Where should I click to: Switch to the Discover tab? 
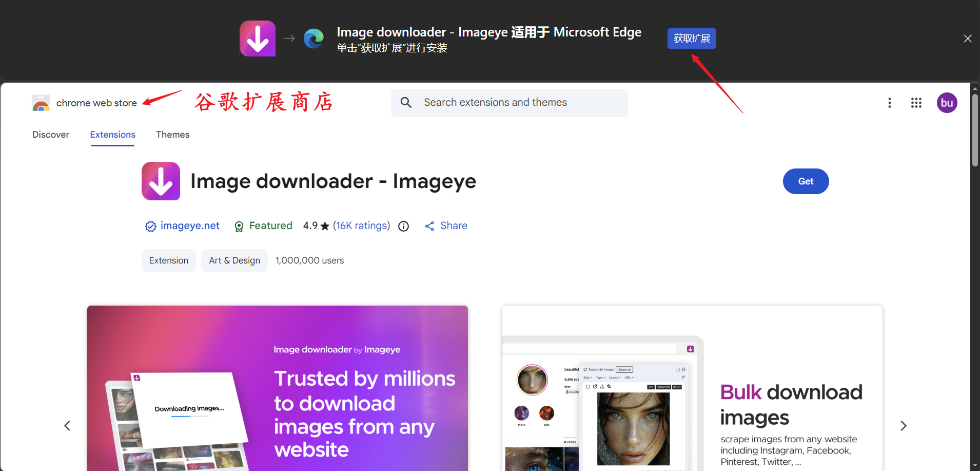point(51,135)
